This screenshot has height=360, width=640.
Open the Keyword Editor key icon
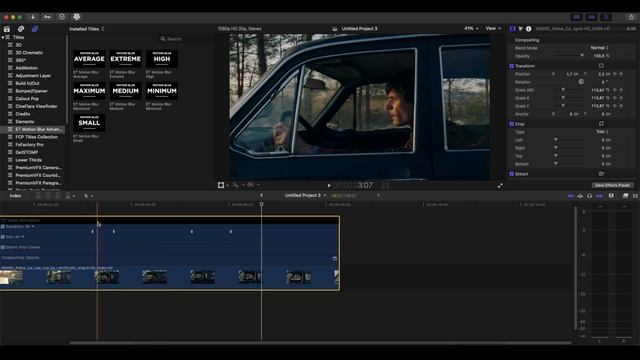pyautogui.click(x=47, y=17)
